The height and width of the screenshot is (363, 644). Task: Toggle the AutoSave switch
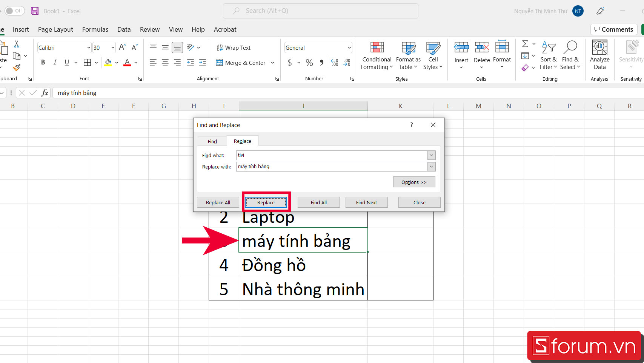(x=14, y=11)
